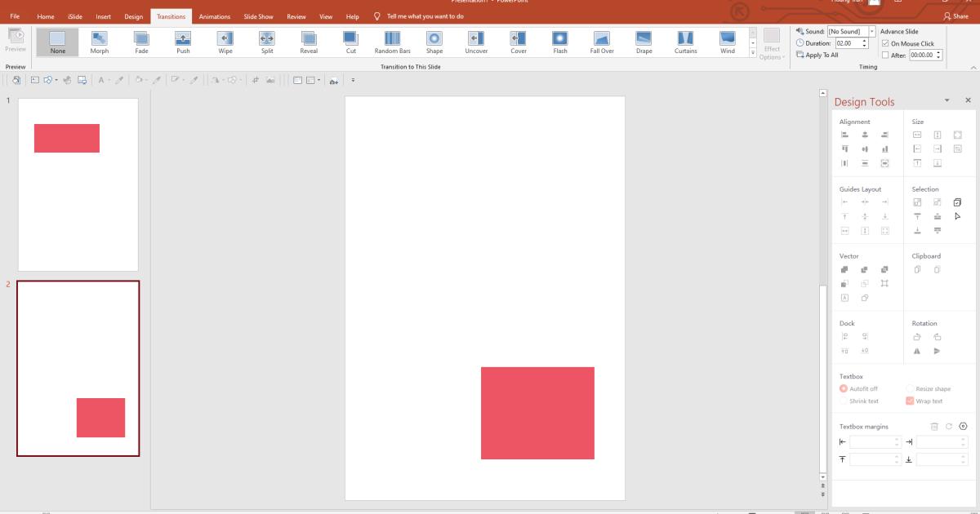980x514 pixels.
Task: Enable the After checkbox under Advance Slide
Action: pyautogui.click(x=884, y=54)
